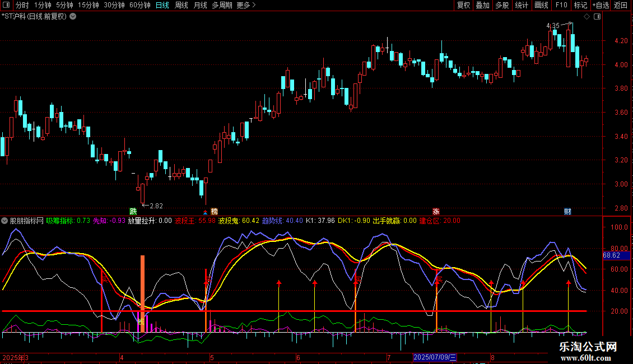Switch to 30分钟 chart period
The height and width of the screenshot is (364, 633).
coord(114,5)
